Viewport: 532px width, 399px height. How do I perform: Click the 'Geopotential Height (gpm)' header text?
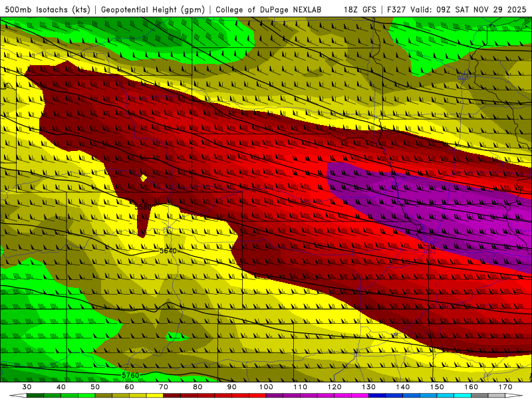(x=153, y=9)
